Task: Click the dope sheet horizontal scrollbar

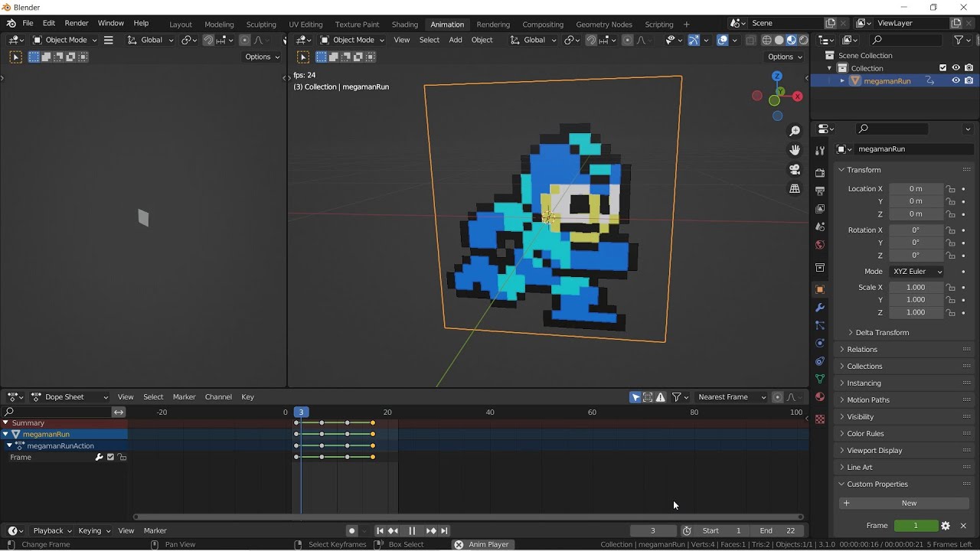Action: [469, 517]
